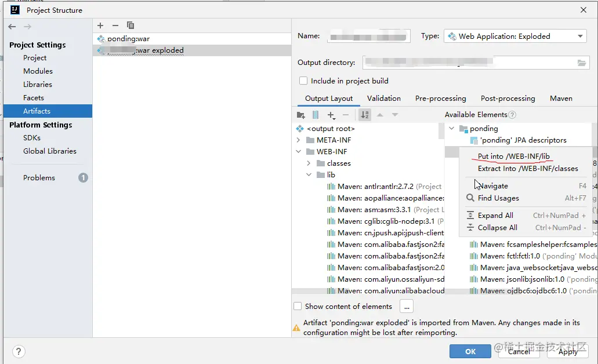Collapse the WEB-INF folder
The width and height of the screenshot is (598, 364).
coord(298,152)
